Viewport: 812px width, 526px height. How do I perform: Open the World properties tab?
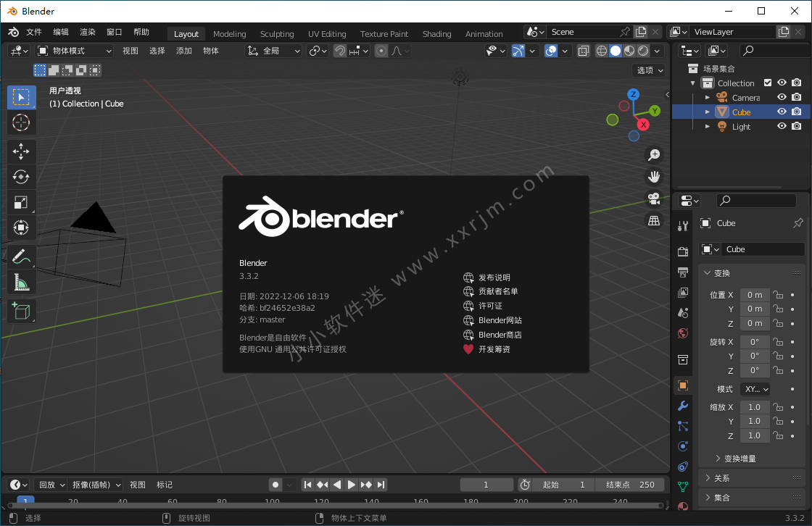(x=683, y=333)
